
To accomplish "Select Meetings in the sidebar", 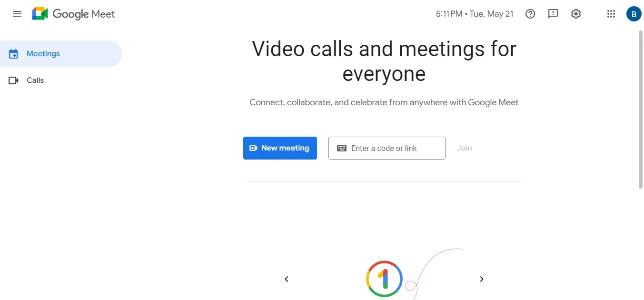I will pyautogui.click(x=61, y=54).
